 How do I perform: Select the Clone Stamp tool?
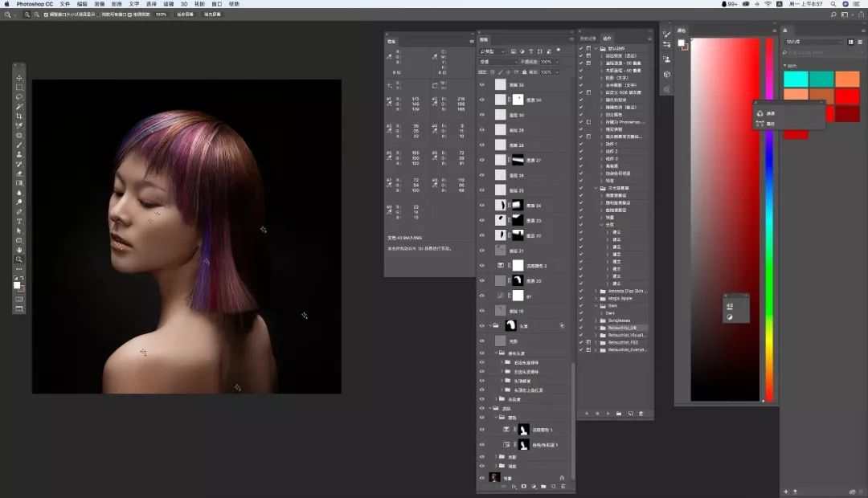tap(19, 154)
